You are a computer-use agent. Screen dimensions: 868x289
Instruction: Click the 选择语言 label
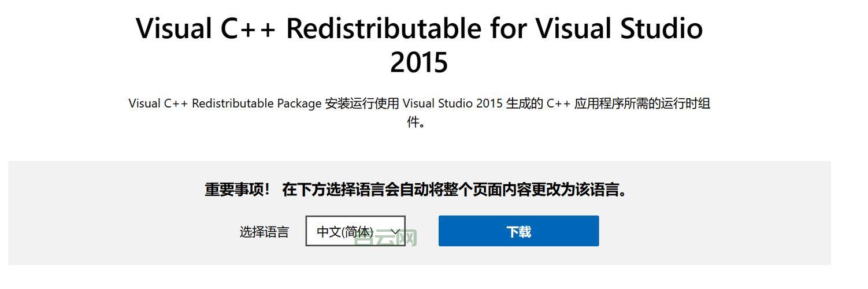point(264,232)
